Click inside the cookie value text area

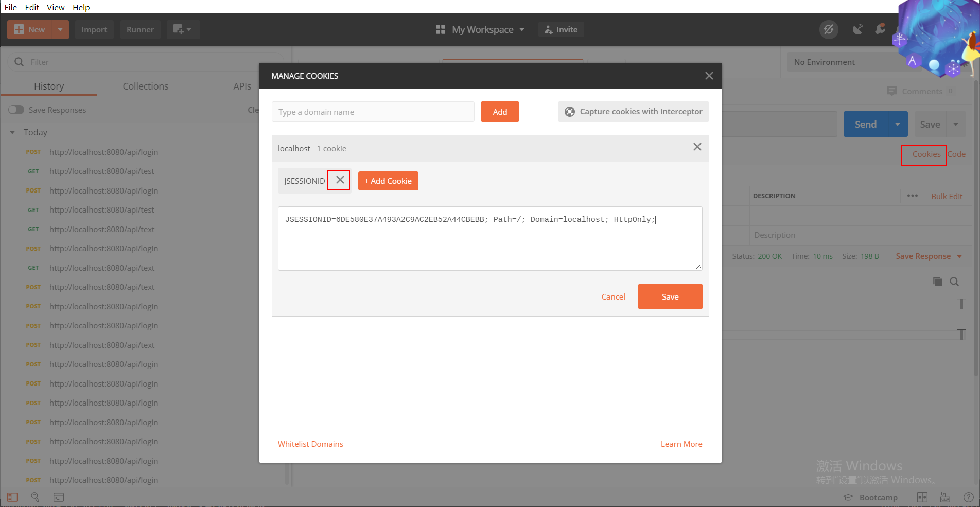pos(490,238)
